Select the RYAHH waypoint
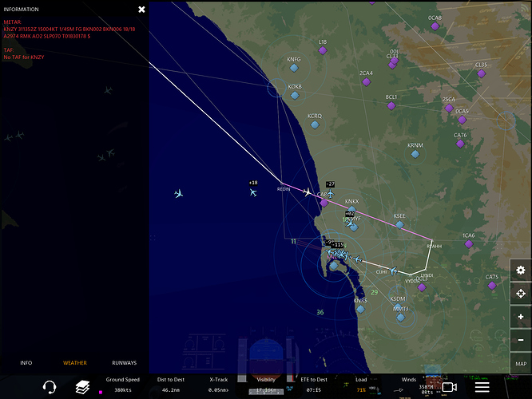 pyautogui.click(x=432, y=240)
